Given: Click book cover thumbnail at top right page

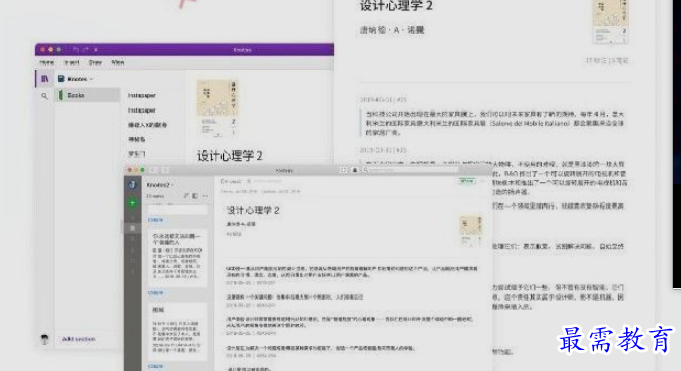Looking at the screenshot, I should pyautogui.click(x=610, y=22).
